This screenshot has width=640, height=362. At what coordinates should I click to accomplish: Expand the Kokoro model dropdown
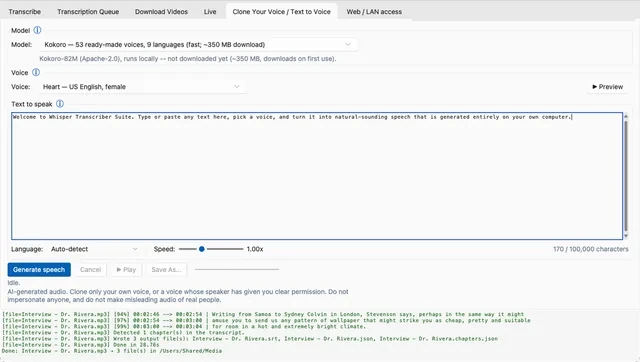coord(198,44)
